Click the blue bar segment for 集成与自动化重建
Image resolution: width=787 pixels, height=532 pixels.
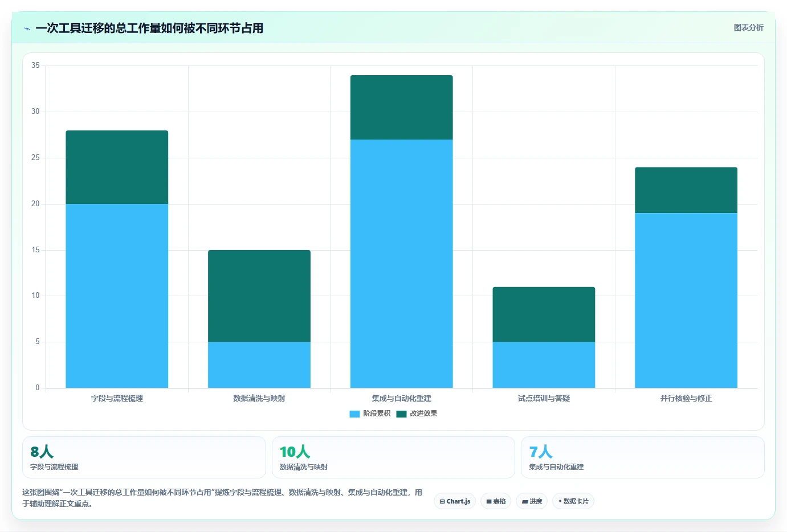[402, 264]
